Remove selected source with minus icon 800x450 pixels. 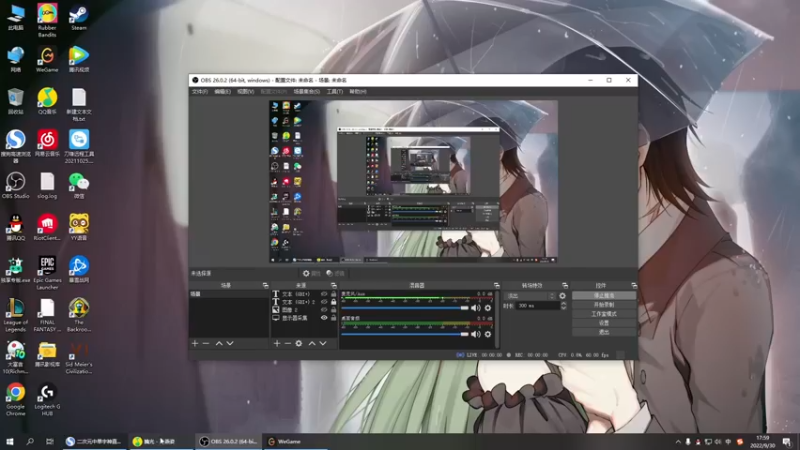(288, 343)
